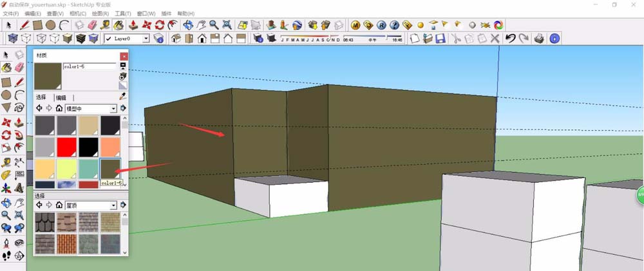Pick the sample paint eyedropper in materials panel
644x271 pixels.
click(122, 95)
